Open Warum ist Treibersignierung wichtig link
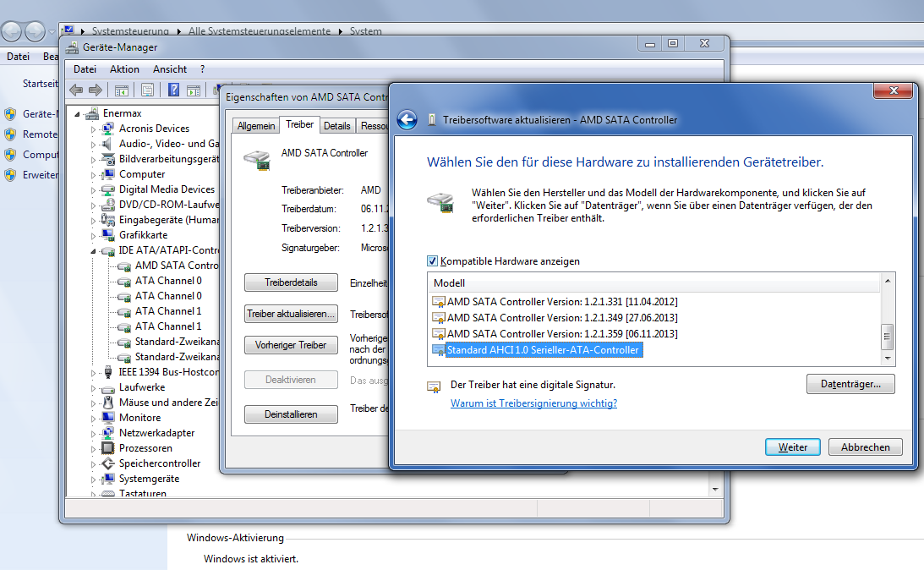This screenshot has height=570, width=924. point(534,403)
